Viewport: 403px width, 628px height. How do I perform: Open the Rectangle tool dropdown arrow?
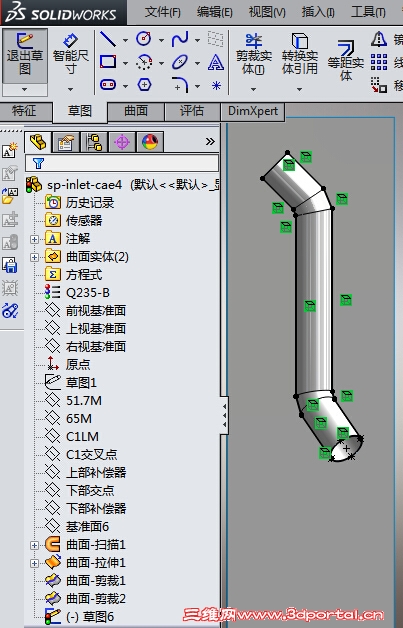click(125, 63)
